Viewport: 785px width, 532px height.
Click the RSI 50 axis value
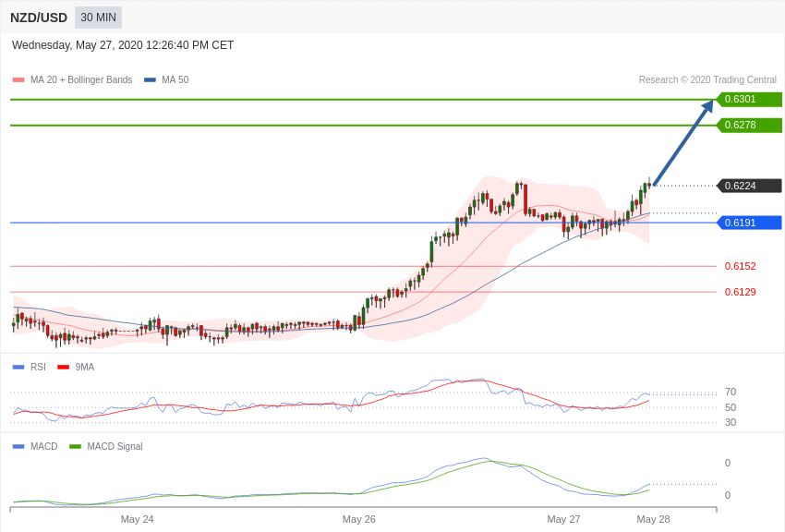pyautogui.click(x=731, y=407)
